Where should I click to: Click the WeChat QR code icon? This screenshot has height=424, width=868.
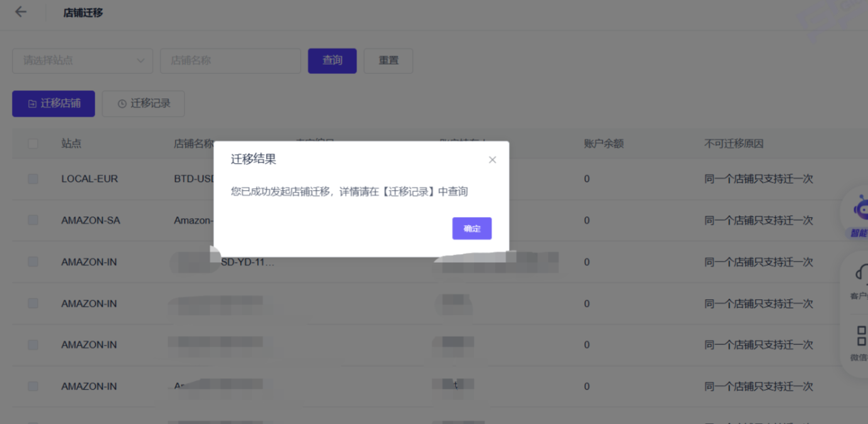(x=860, y=336)
